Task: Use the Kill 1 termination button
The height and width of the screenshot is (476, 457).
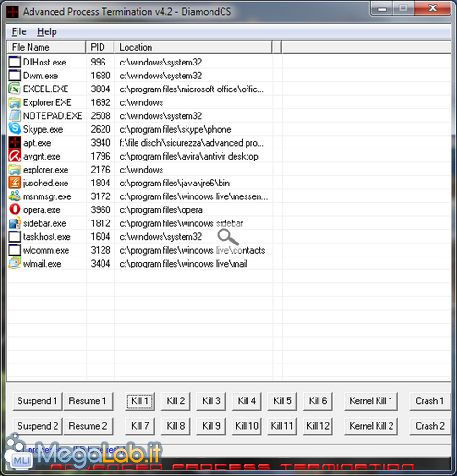Action: click(x=139, y=401)
